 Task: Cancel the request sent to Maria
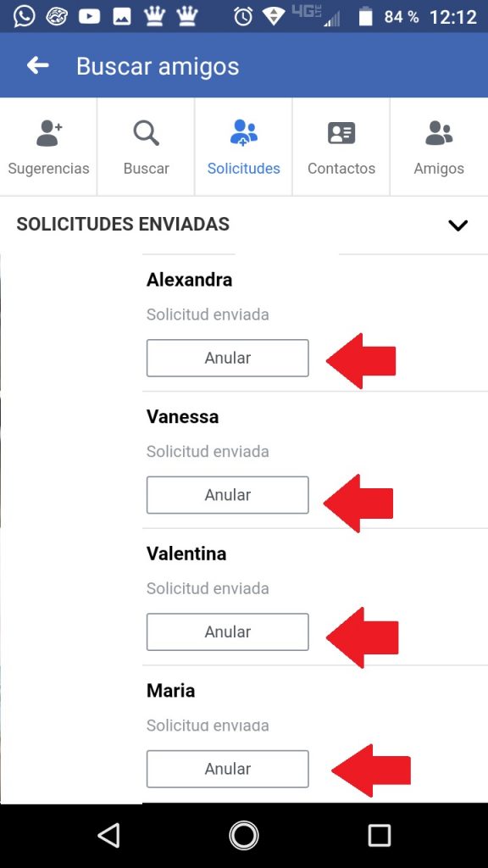pos(227,769)
